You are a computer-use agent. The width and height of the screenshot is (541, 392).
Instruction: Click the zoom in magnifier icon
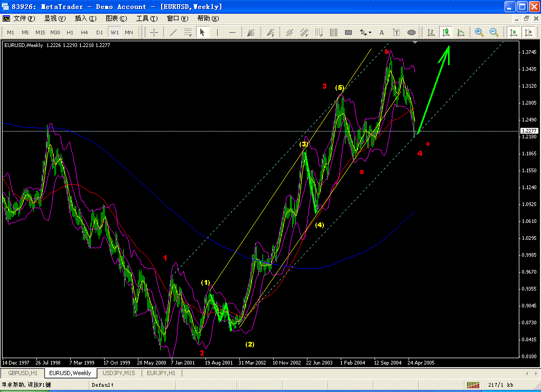point(479,32)
